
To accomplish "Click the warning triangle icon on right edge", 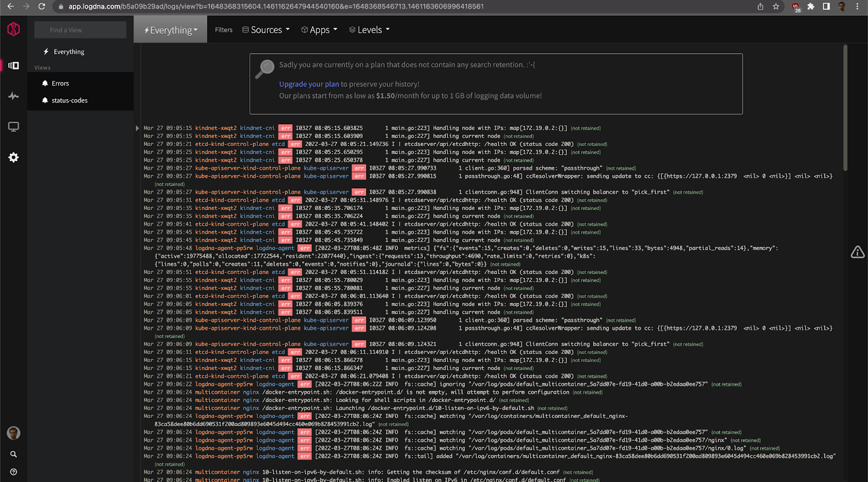I will tap(858, 252).
